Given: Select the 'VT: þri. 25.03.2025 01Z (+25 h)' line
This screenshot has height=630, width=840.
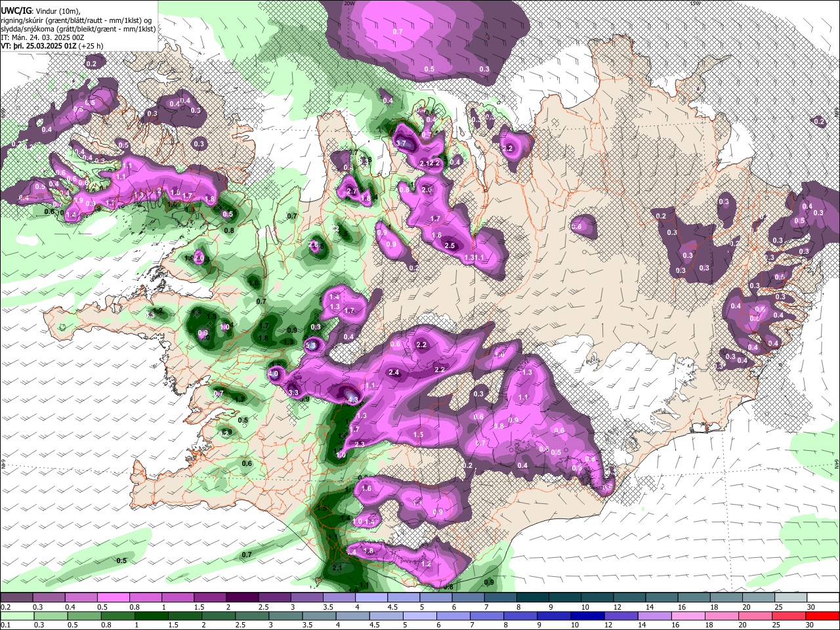Looking at the screenshot, I should pos(52,47).
